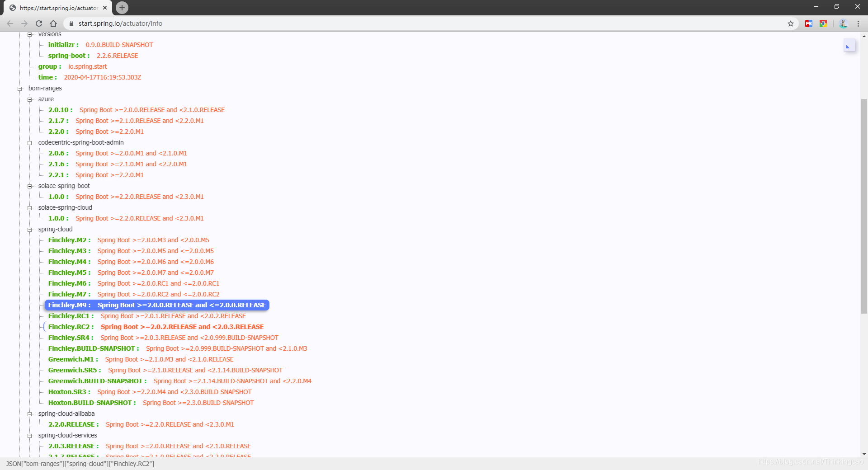Click the browser back arrow
This screenshot has height=470, width=868.
click(x=10, y=23)
